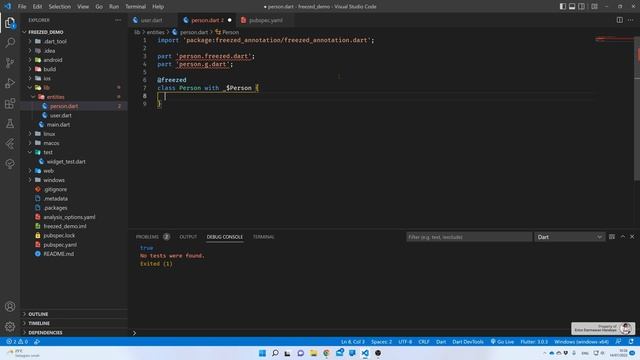
Task: Toggle Primary Side Bar visibility
Action: [x=563, y=7]
